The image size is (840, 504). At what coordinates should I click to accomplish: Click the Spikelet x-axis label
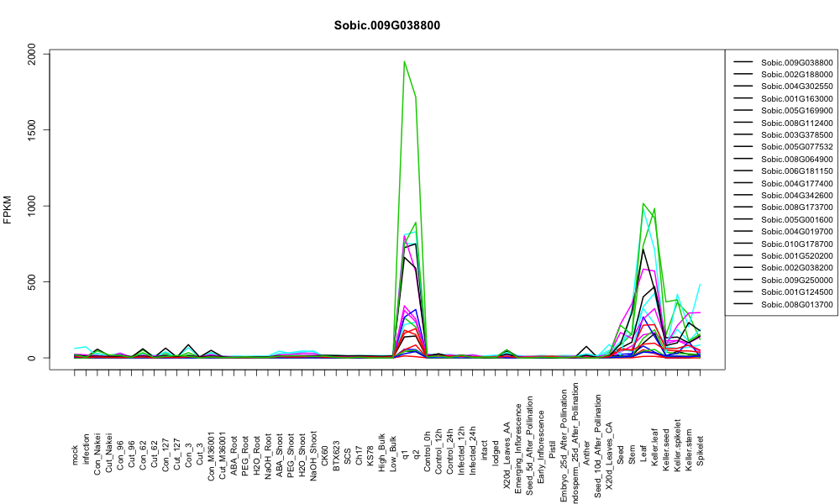[x=701, y=450]
